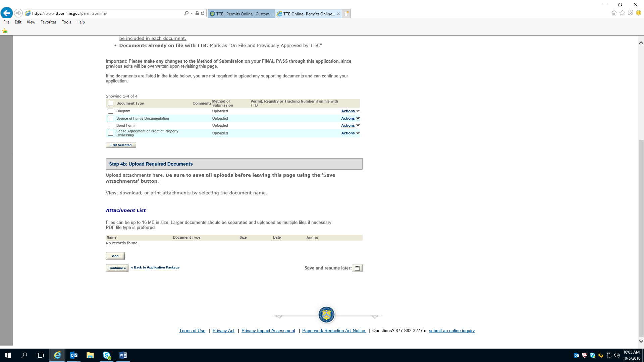Click the browser back arrow button
Screen dimensions: 644x362
click(6, 13)
